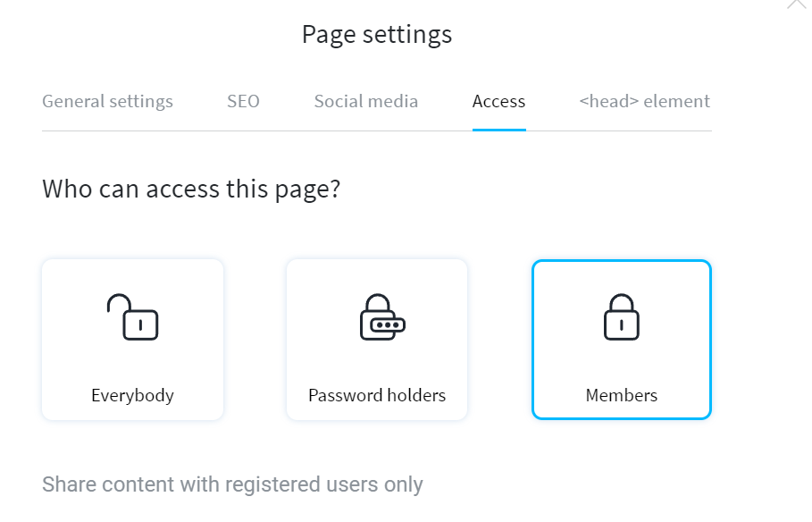Click the Everybody label text
The image size is (812, 522).
coord(132,395)
